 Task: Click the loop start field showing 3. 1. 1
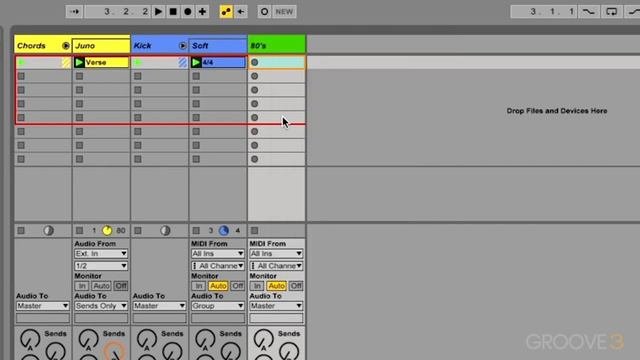point(544,11)
